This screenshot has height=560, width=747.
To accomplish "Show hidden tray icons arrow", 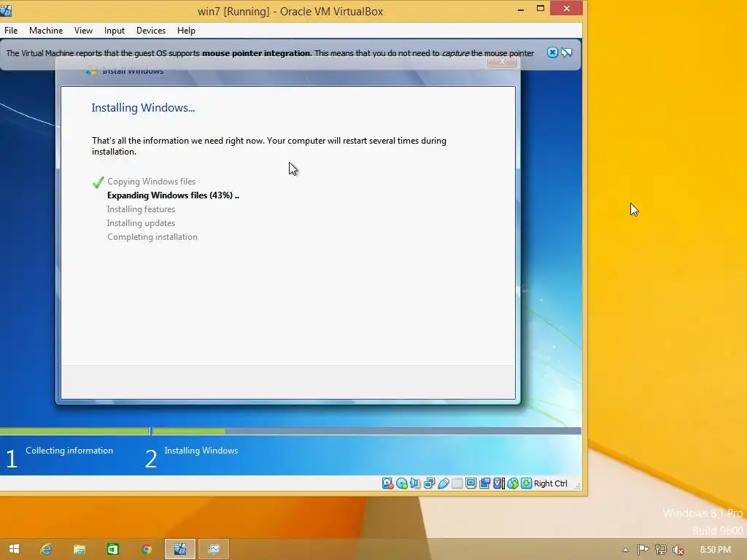I will 625,550.
